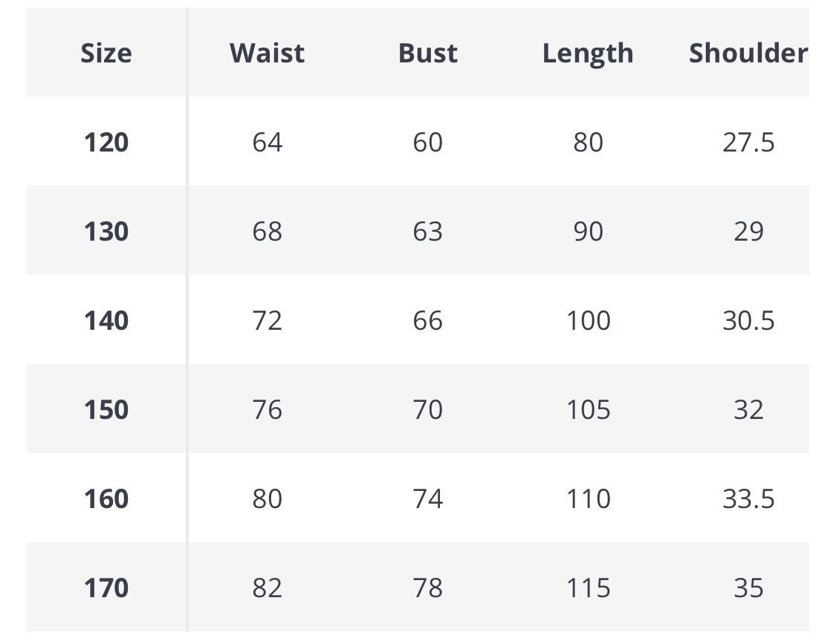Click bust value 78 for size 170
836x644 pixels.
(x=427, y=588)
